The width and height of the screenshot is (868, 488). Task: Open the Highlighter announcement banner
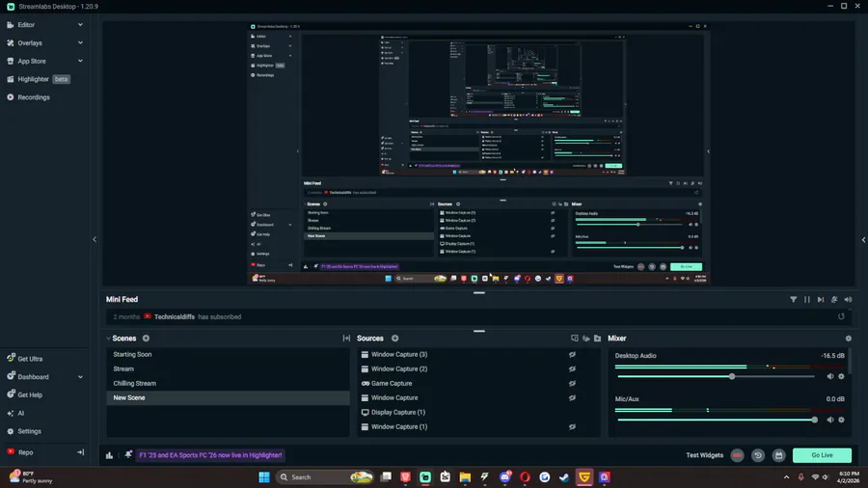210,455
